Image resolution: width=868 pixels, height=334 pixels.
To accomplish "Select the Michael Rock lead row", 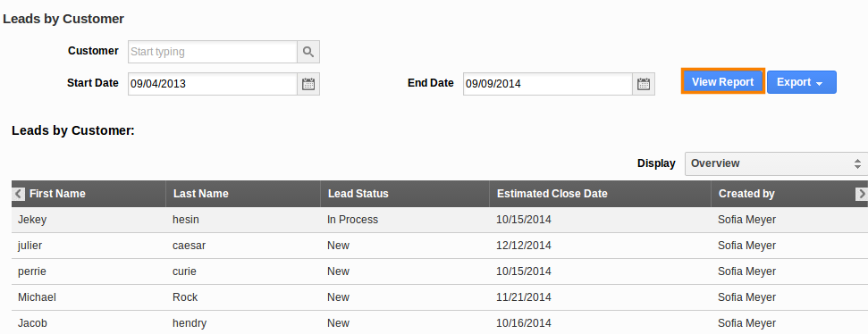I will 440,297.
